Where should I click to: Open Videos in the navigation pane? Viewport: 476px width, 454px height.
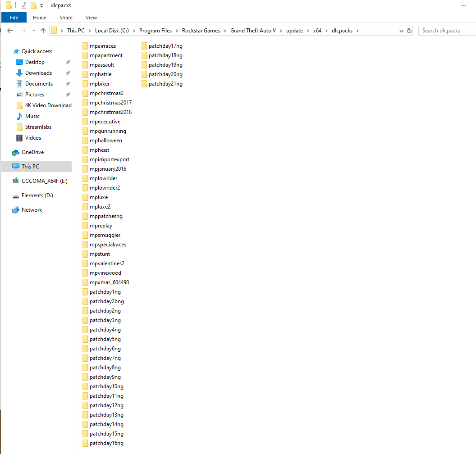(33, 138)
